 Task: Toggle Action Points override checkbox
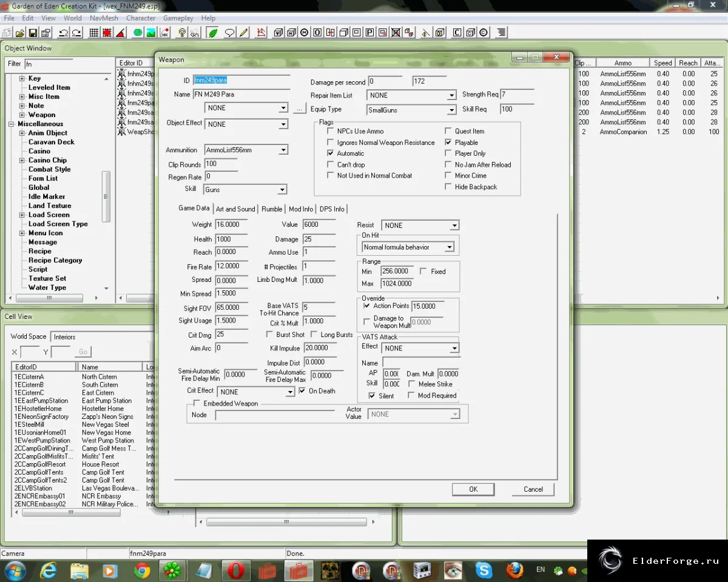click(x=366, y=306)
